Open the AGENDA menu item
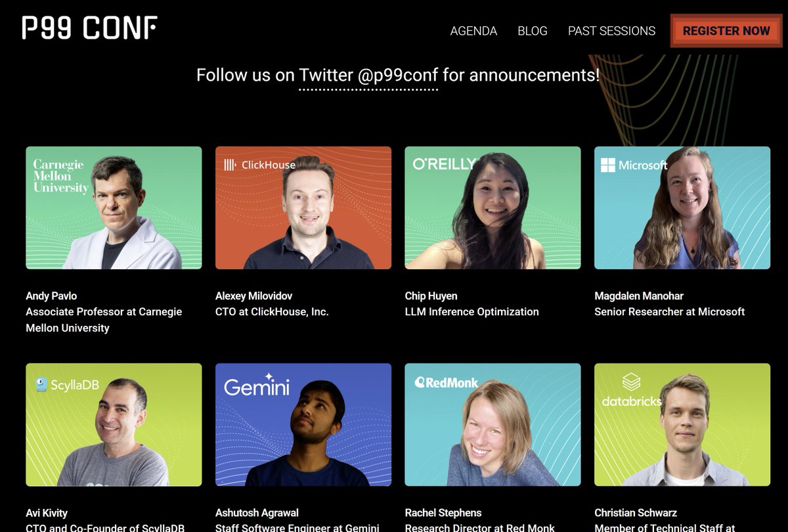 coord(473,31)
